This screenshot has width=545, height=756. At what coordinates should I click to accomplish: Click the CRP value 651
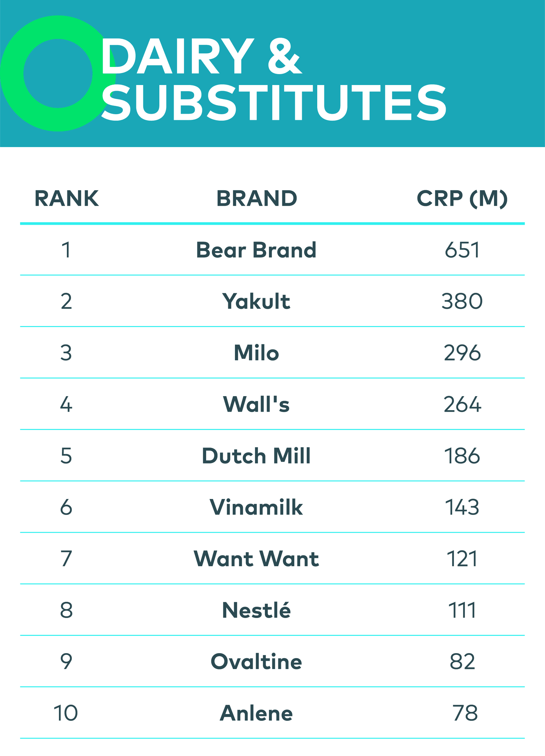tap(462, 250)
